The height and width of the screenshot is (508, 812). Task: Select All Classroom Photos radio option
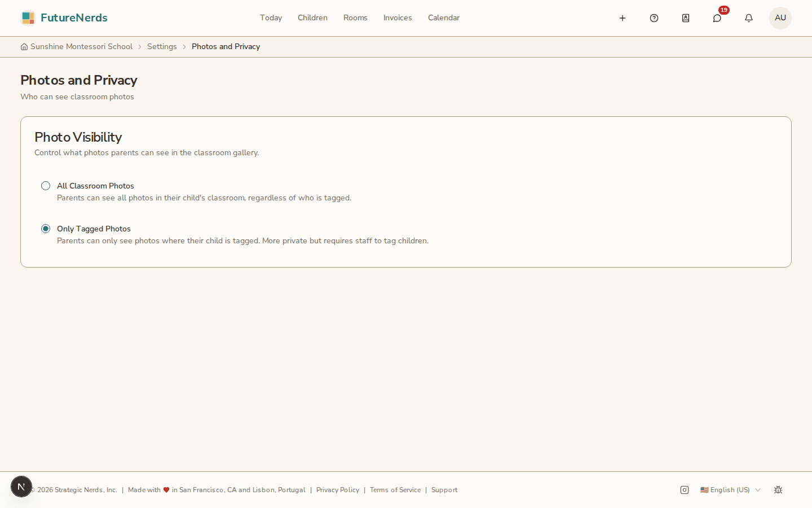[46, 186]
